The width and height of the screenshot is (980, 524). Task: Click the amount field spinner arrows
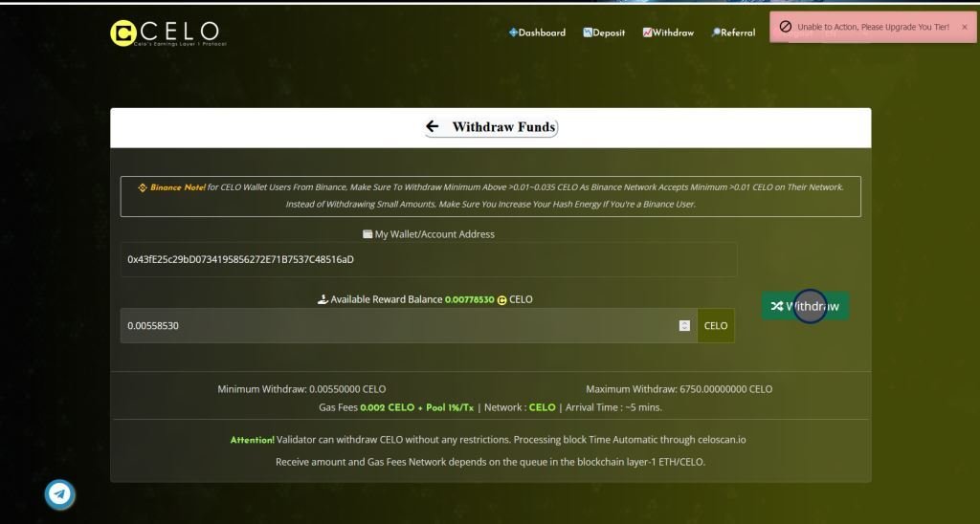(x=684, y=325)
